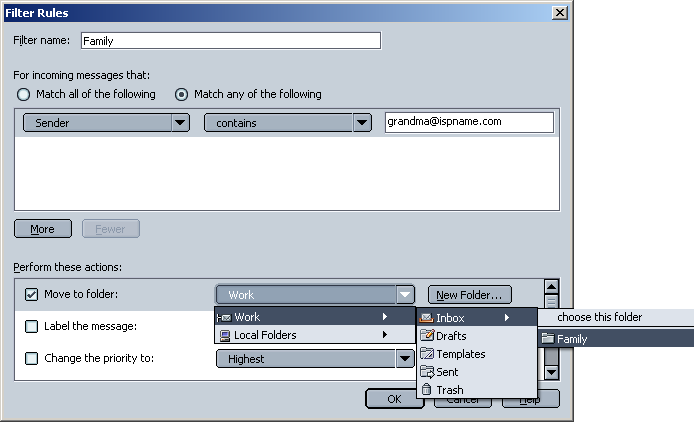694x422 pixels.
Task: Enable the Label the message checkbox
Action: (x=31, y=326)
